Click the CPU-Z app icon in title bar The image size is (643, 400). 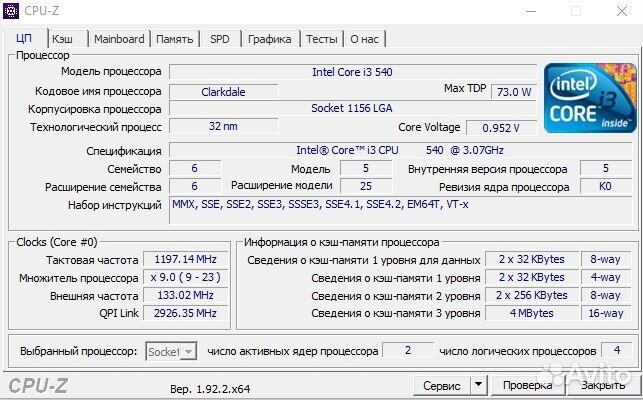pos(10,11)
